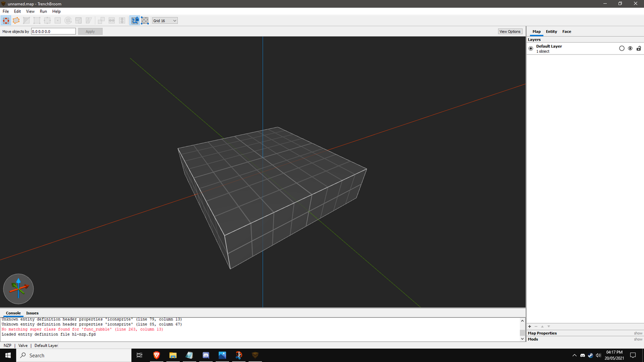Lock the Default Layer with the padlock
Image resolution: width=644 pixels, height=362 pixels.
(x=638, y=48)
